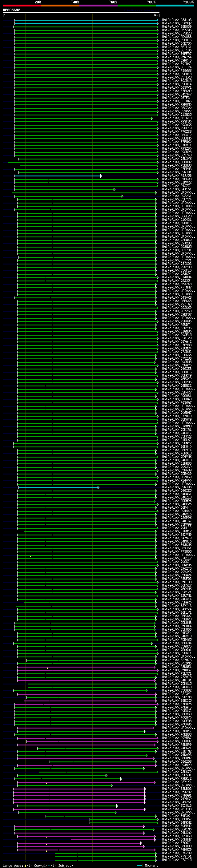Select the UniRef100_P38666 hit name
The width and height of the screenshot is (197, 868).
click(177, 71)
